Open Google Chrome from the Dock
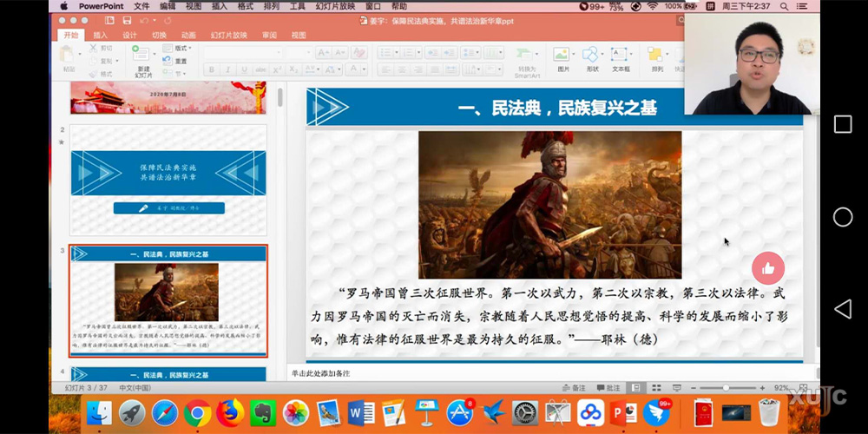 [x=197, y=412]
